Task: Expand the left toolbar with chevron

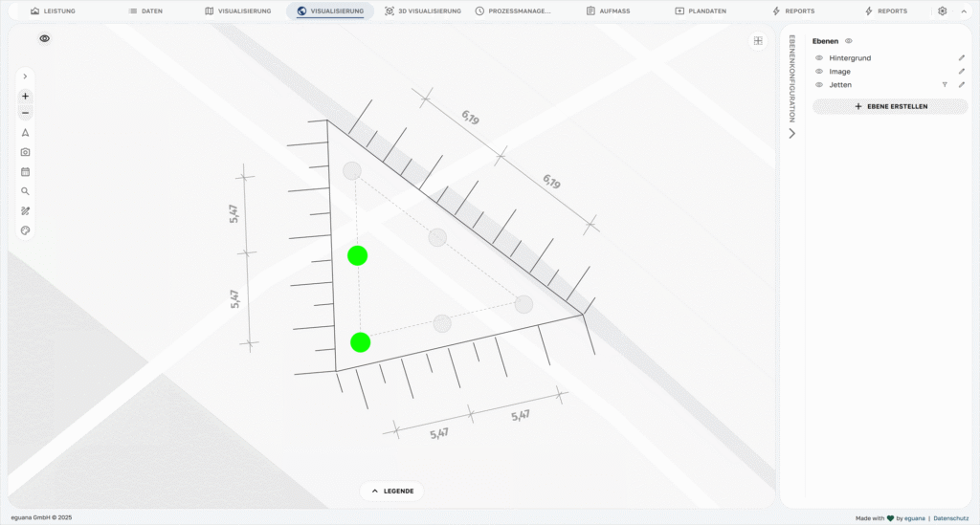Action: [x=26, y=76]
